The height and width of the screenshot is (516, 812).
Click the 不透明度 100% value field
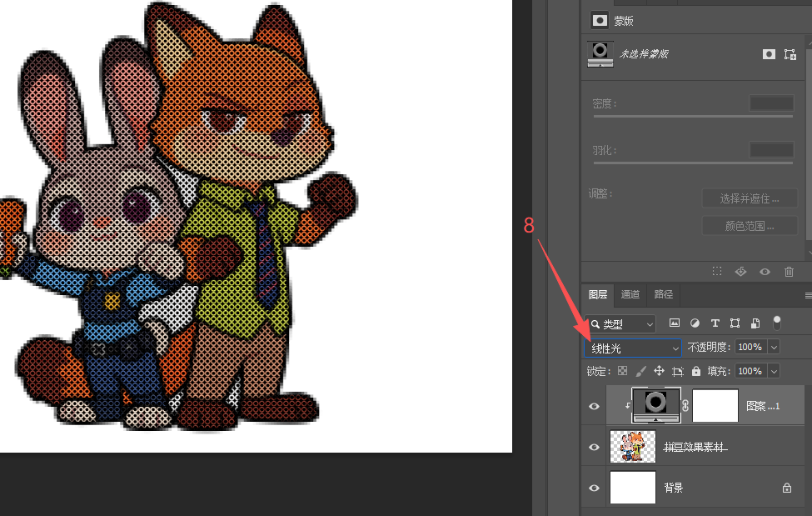(750, 347)
